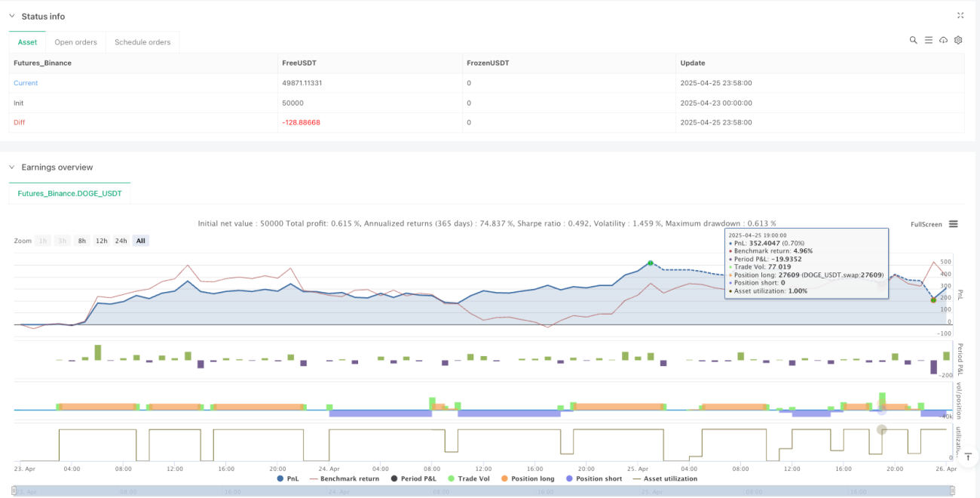Image resolution: width=980 pixels, height=498 pixels.
Task: Click the cloud download icon
Action: pyautogui.click(x=943, y=40)
